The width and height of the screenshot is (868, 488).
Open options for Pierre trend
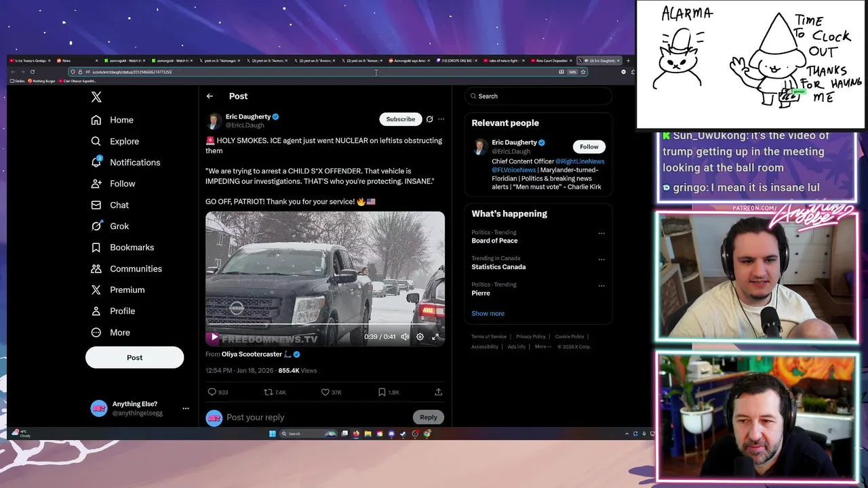tap(601, 285)
